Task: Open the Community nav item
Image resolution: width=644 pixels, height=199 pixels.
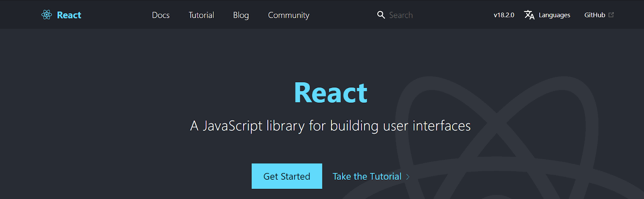Action: 289,15
